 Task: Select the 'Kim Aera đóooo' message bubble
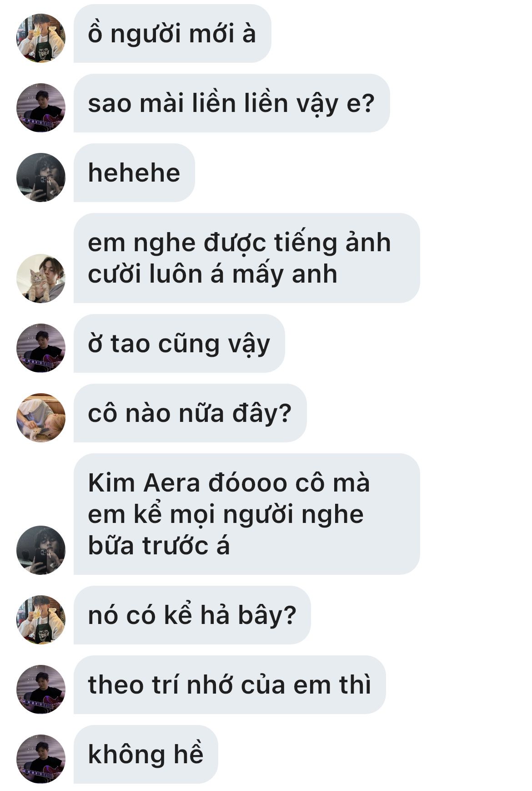(246, 514)
